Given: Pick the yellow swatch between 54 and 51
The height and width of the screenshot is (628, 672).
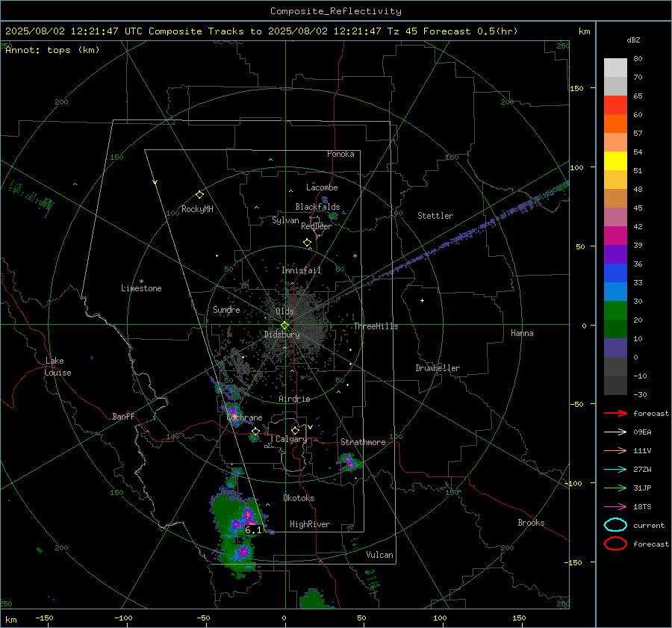Looking at the screenshot, I should pyautogui.click(x=615, y=161).
